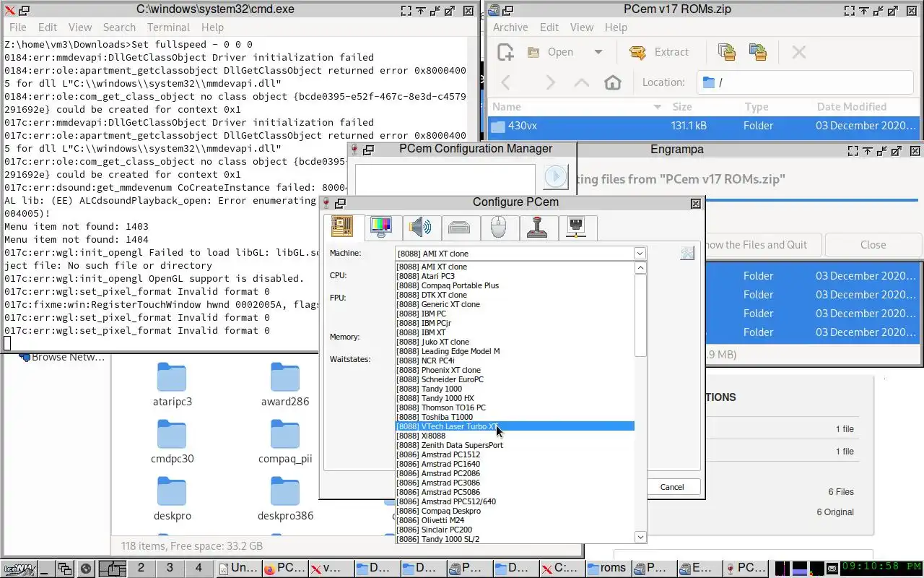Pick [8088] Compaq Portable Plus
Screen dimensions: 924x578
(x=515, y=285)
